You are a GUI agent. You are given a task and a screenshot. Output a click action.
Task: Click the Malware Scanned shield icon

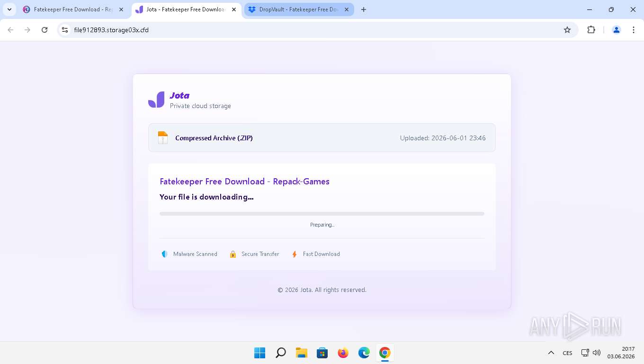coord(164,254)
